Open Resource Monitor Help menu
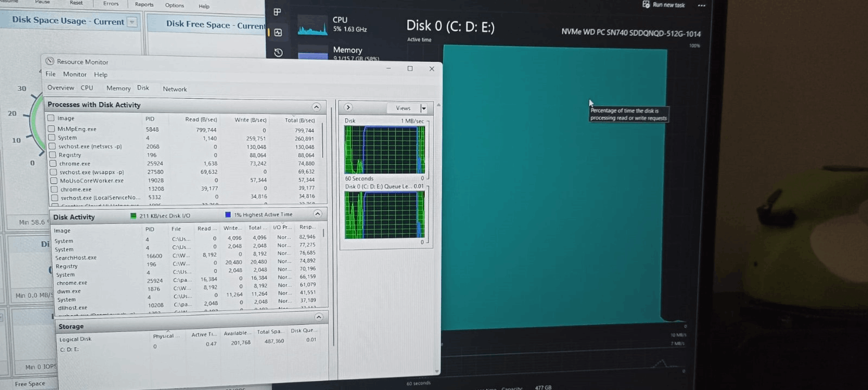The width and height of the screenshot is (868, 390). click(x=101, y=75)
